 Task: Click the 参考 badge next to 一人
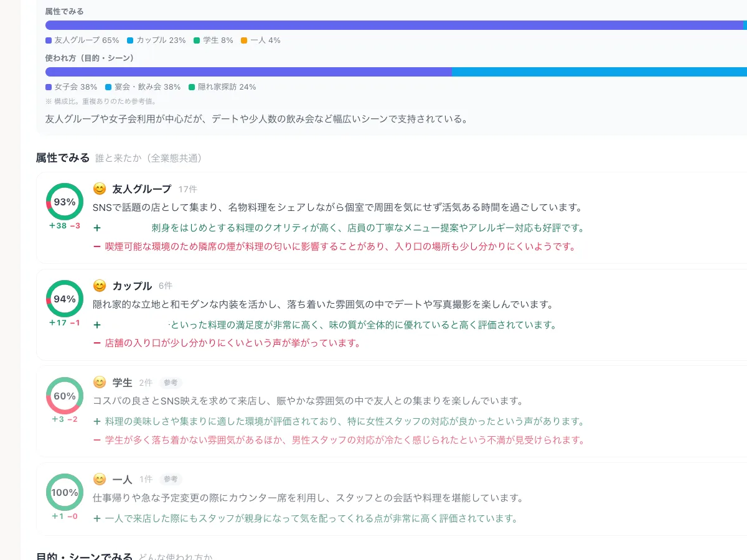click(x=171, y=479)
